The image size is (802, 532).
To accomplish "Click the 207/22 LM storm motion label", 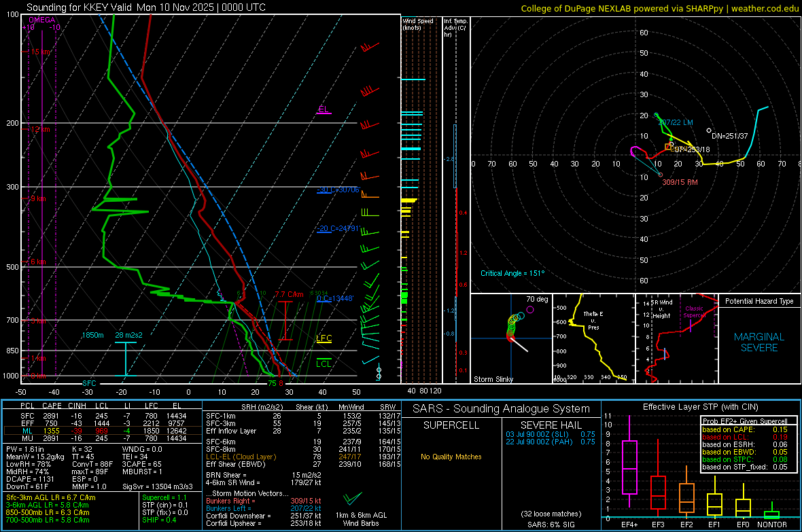I will tap(676, 122).
